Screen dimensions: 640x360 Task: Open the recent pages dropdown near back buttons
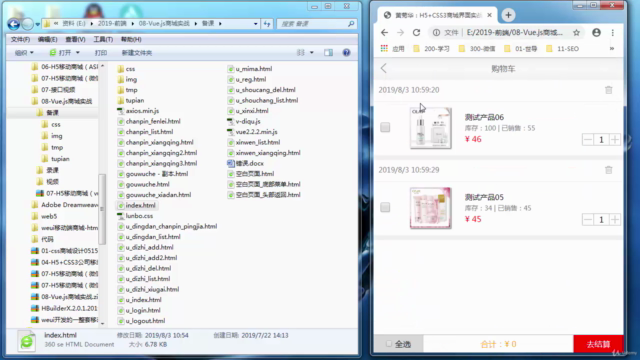(x=38, y=24)
